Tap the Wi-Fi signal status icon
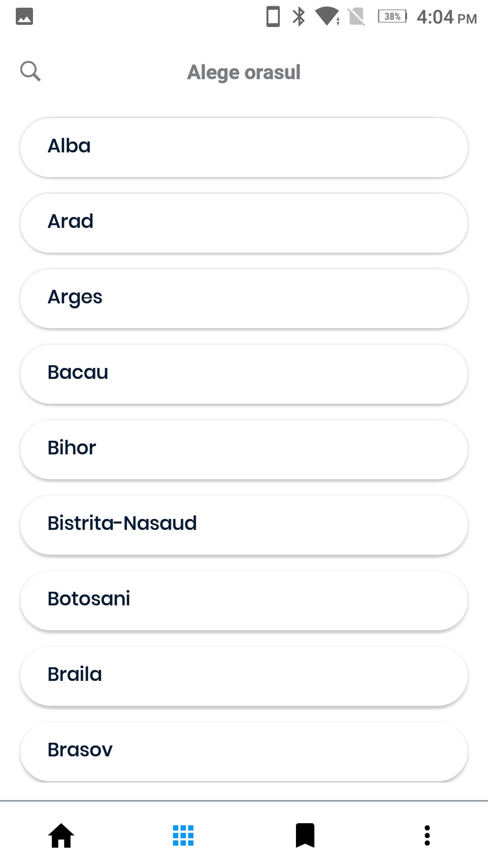The height and width of the screenshot is (868, 488). click(x=328, y=17)
